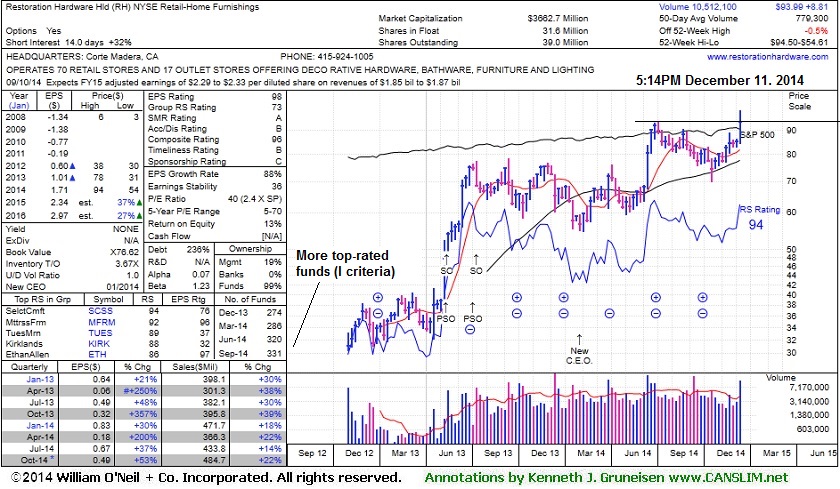Select the Jun 14 time axis label
This screenshot has width=840, height=489.
click(638, 453)
